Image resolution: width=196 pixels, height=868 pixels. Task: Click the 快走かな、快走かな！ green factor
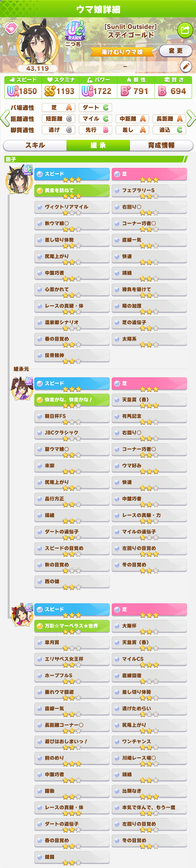click(72, 401)
